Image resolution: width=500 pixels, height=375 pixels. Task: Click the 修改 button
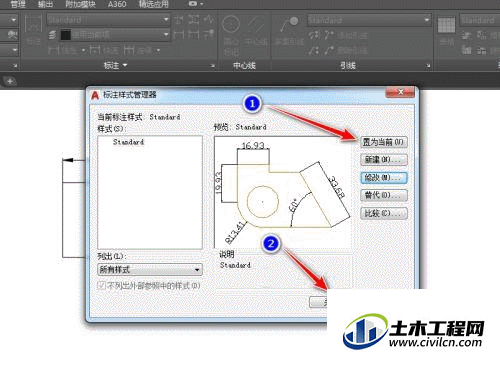click(384, 177)
